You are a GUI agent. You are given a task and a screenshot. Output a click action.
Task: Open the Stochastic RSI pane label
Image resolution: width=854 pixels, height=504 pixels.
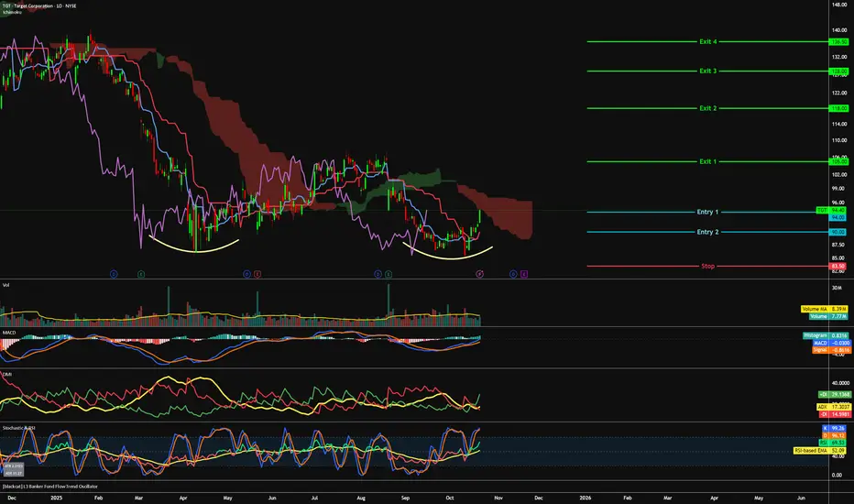click(18, 428)
